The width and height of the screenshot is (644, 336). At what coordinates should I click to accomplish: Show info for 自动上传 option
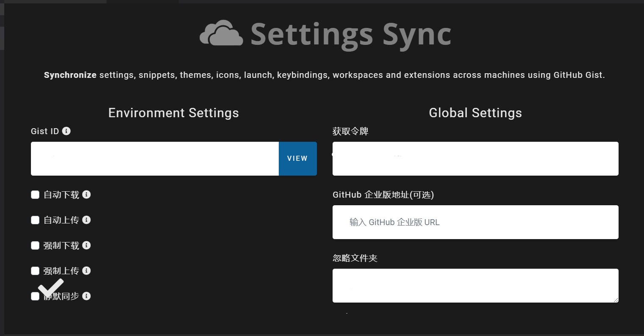click(x=86, y=220)
